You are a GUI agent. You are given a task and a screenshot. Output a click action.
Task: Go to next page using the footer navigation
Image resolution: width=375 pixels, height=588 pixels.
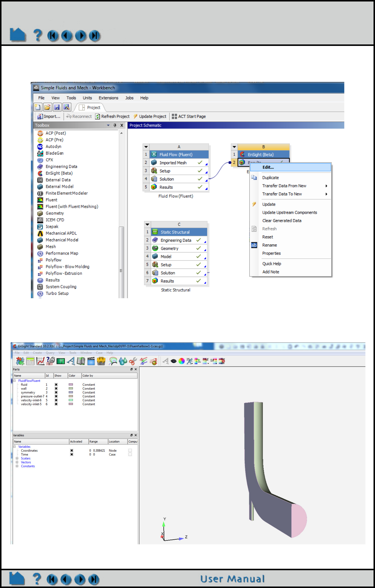80,580
